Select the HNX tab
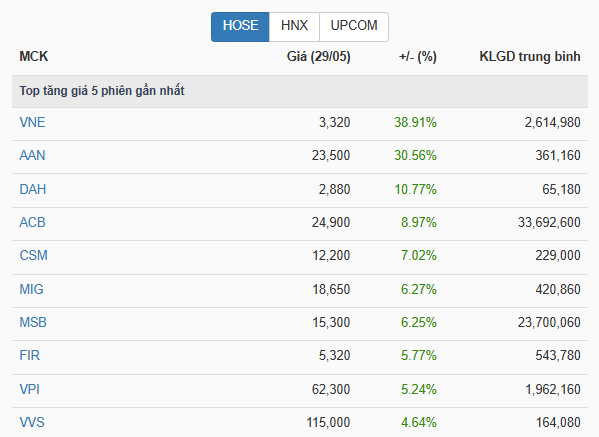Screen dimensions: 599x437 tap(294, 27)
